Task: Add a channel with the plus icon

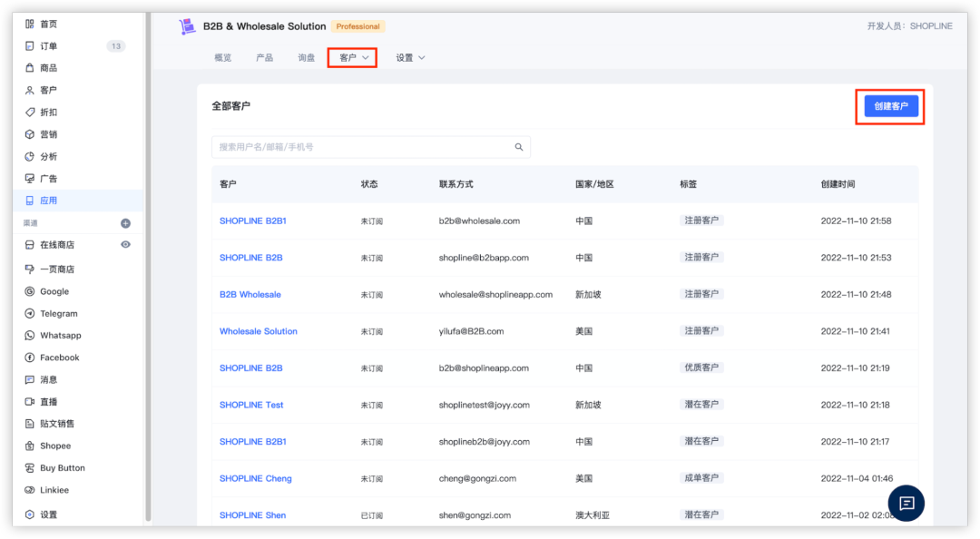Action: (125, 223)
